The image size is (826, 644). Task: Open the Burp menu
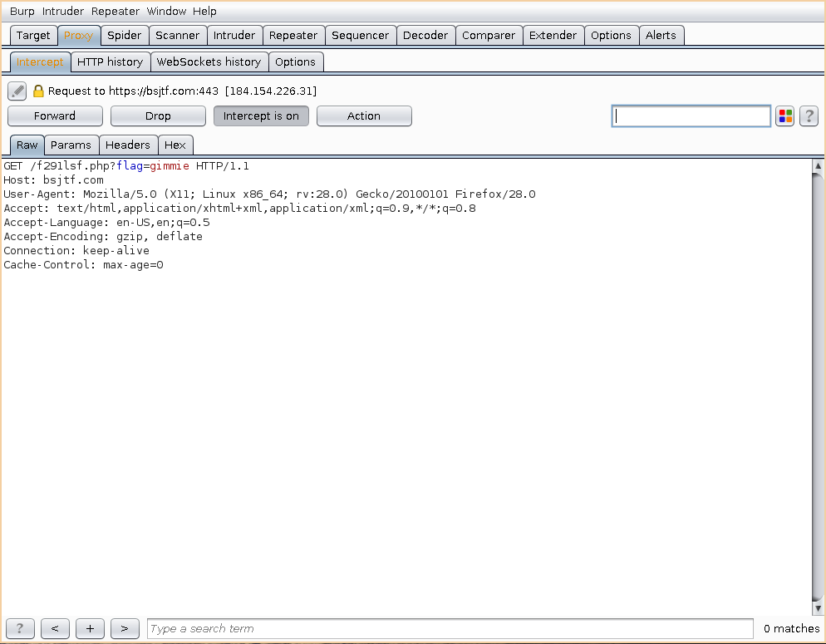tap(22, 11)
